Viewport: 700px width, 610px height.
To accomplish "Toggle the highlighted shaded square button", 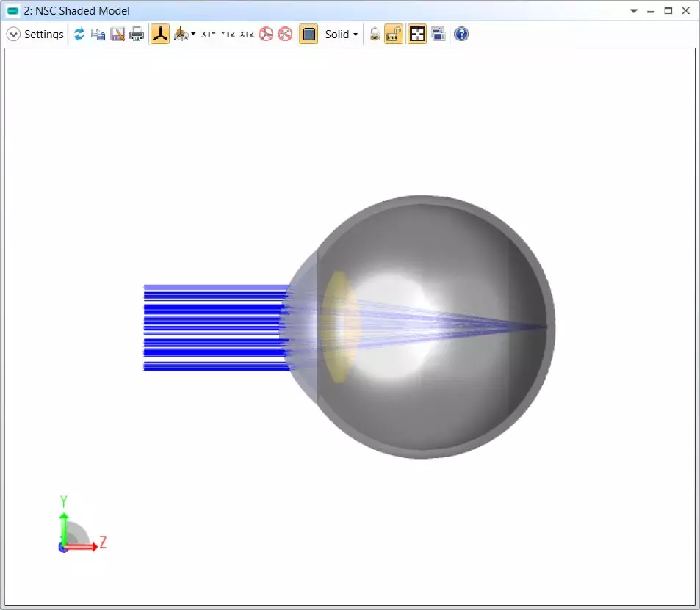I will (x=308, y=35).
